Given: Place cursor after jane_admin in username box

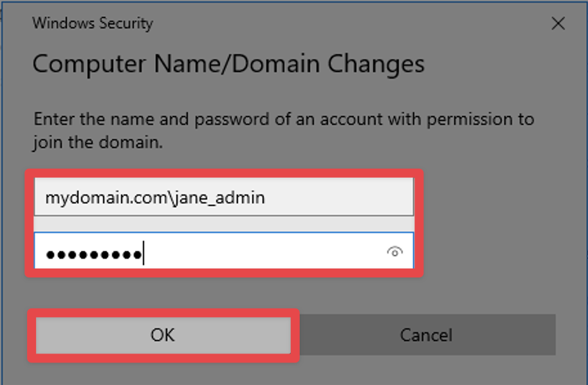Looking at the screenshot, I should click(x=266, y=198).
